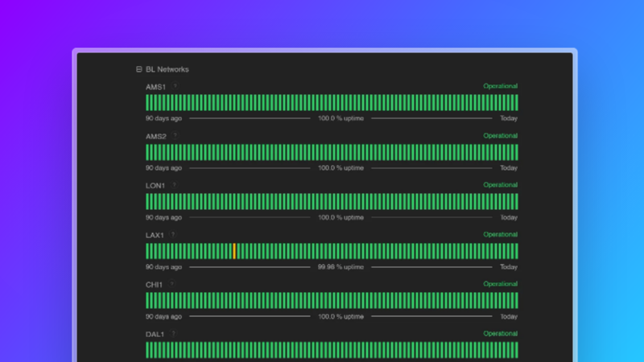
Task: Open the help icon next to DAL1
Action: [173, 334]
